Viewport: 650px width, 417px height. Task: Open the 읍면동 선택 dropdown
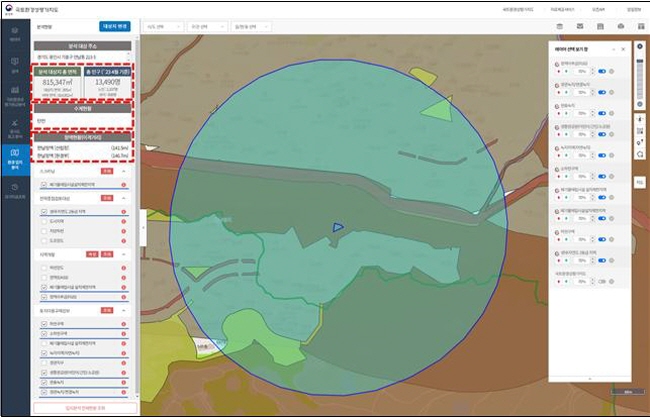(251, 27)
